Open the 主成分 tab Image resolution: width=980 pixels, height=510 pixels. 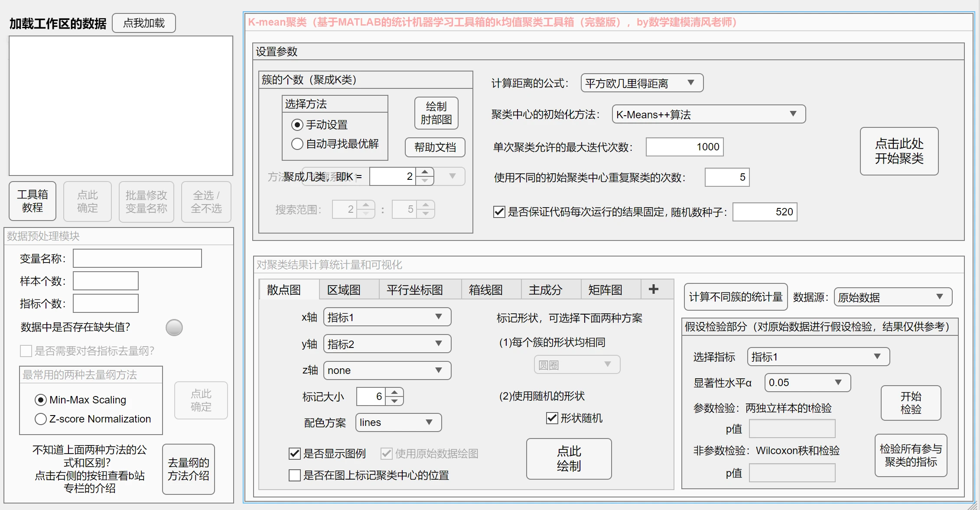click(545, 290)
